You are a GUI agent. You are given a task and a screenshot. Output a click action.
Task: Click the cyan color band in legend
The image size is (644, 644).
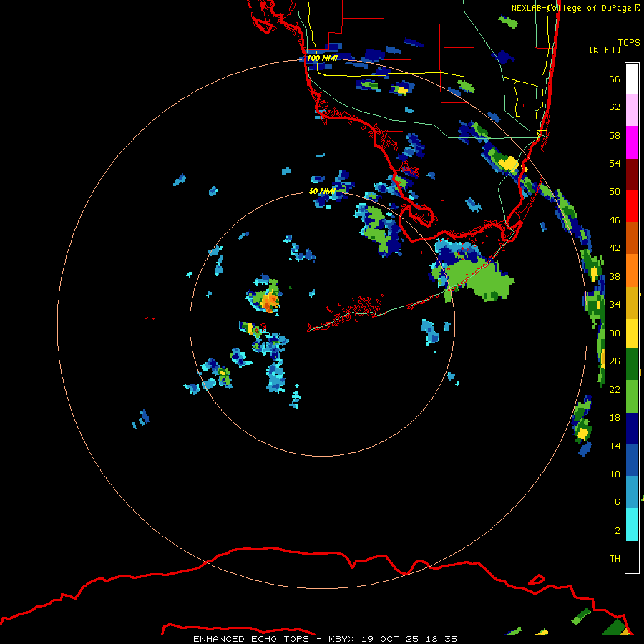[632, 525]
